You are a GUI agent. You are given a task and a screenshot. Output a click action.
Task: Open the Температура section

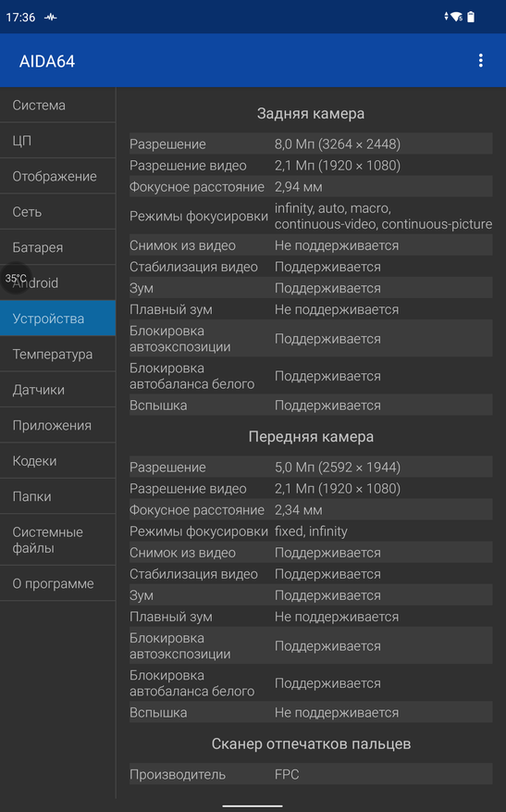point(57,355)
